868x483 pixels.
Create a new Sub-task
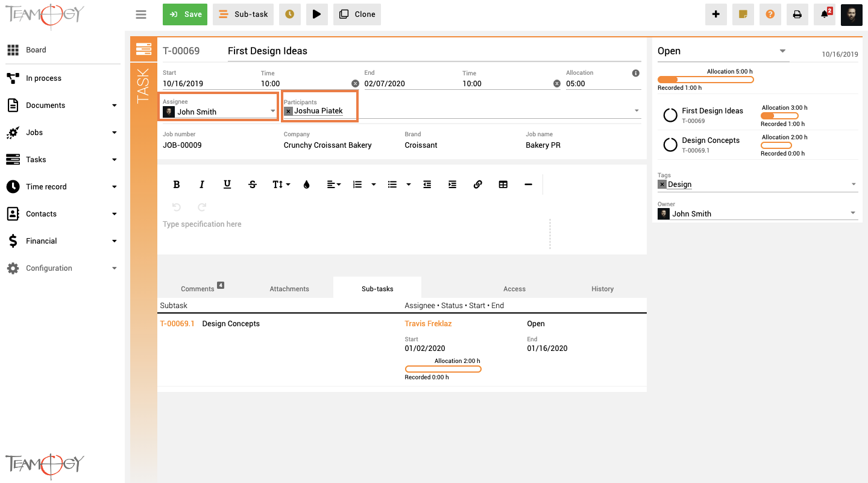(x=244, y=14)
